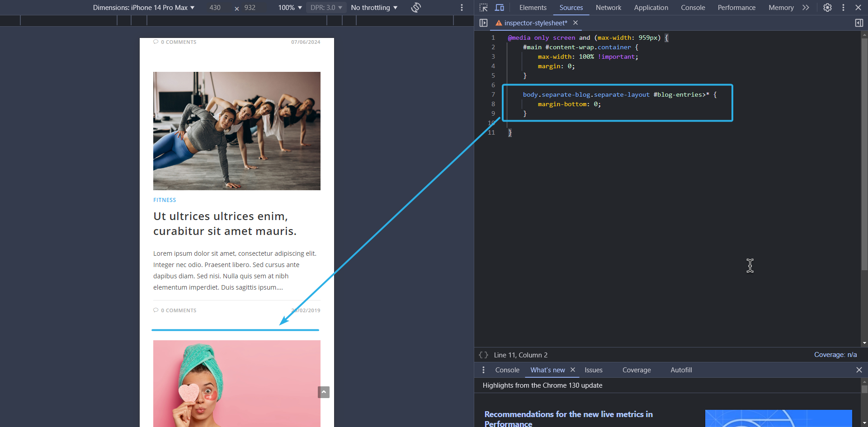Toggle the Sources navigator sidebar
Viewport: 868px width, 427px height.
point(483,23)
